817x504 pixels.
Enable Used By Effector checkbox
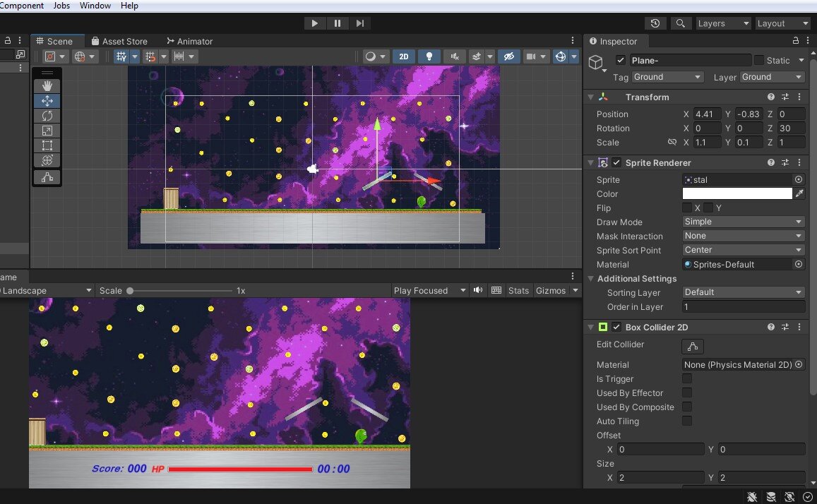pos(687,392)
